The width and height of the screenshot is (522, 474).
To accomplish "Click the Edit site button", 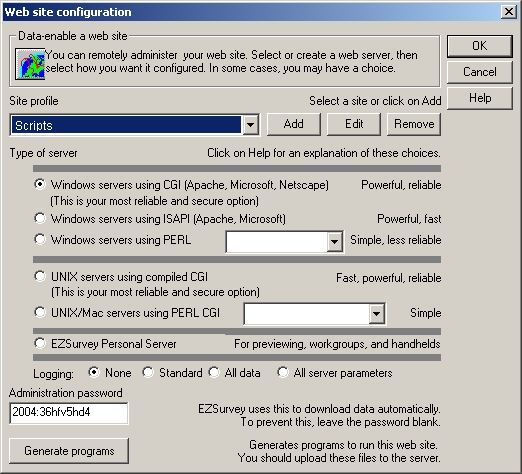I will click(x=354, y=124).
